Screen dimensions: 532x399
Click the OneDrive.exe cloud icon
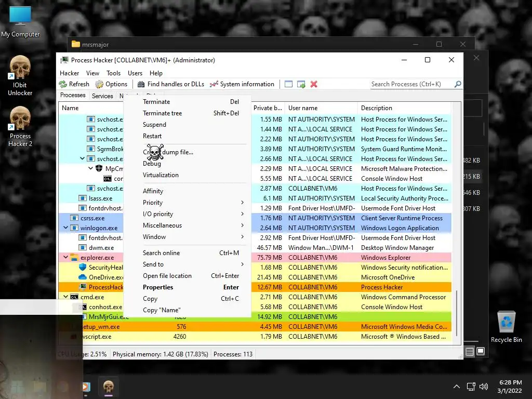click(83, 277)
